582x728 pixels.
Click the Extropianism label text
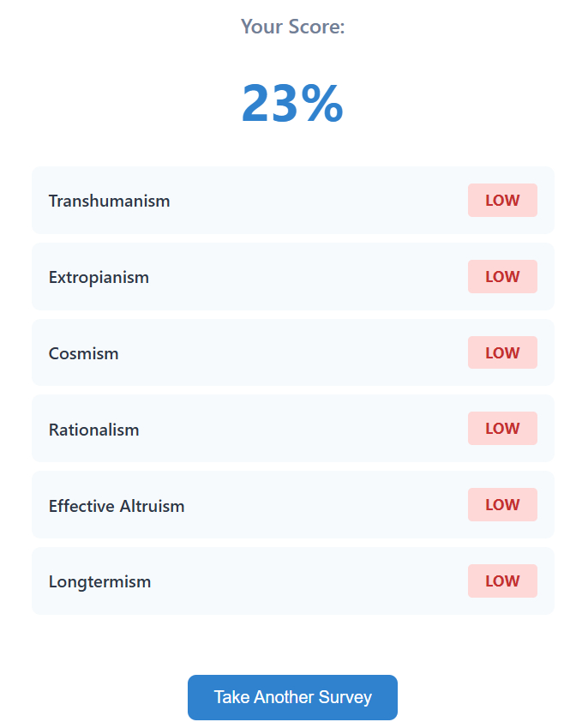click(x=99, y=277)
